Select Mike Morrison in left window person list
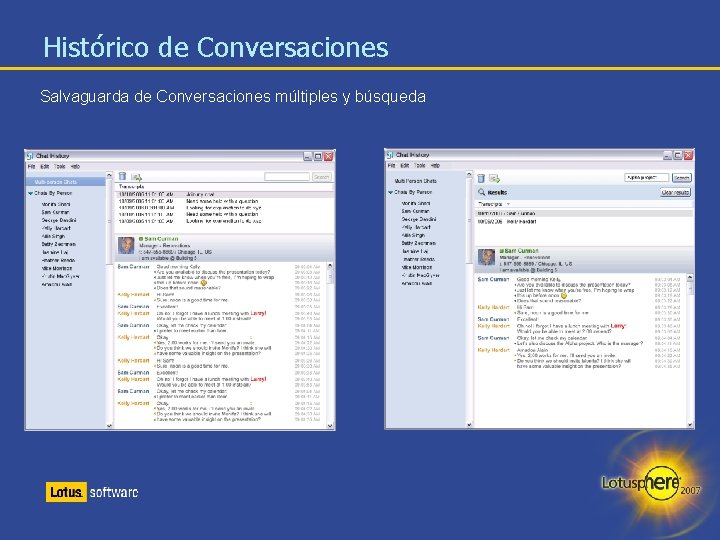This screenshot has height=540, width=720. click(x=56, y=269)
